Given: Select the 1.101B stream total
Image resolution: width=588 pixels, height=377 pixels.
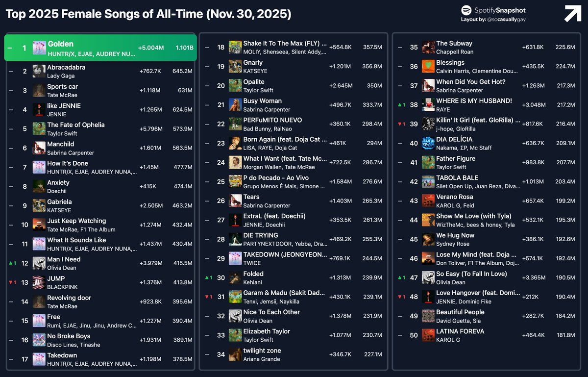Looking at the screenshot, I should [184, 48].
